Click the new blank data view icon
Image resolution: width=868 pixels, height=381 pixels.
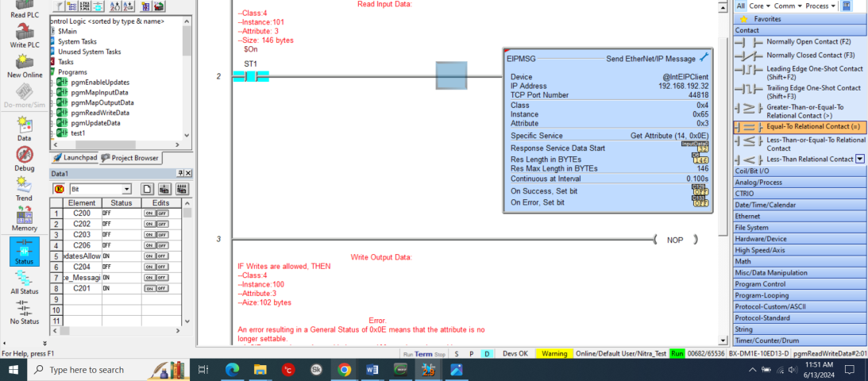click(147, 189)
